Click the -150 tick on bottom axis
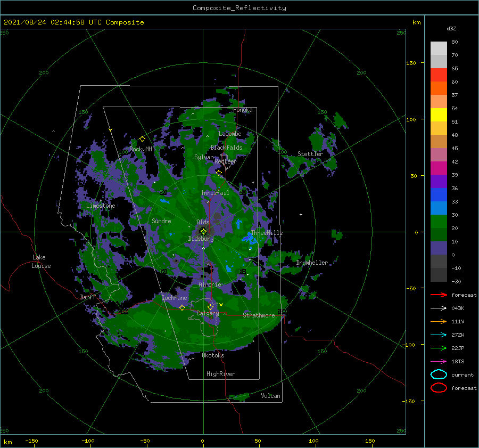The image size is (479, 448). (x=31, y=441)
